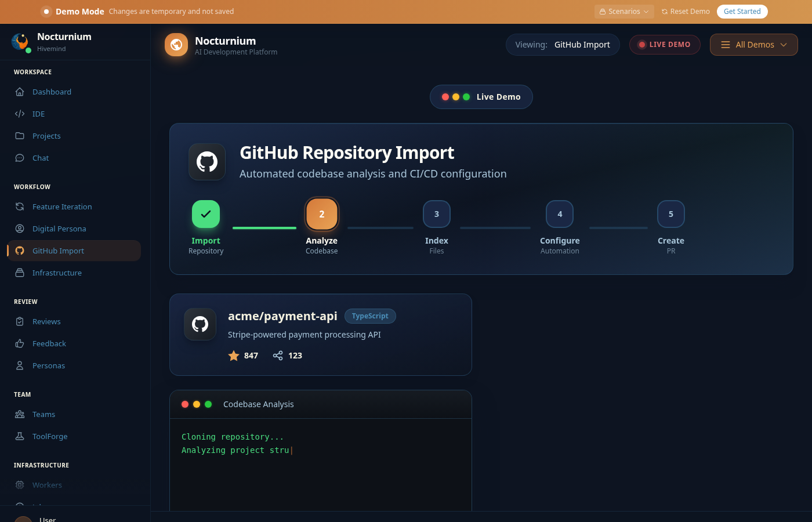Click the LIVE DEMO badge button
The width and height of the screenshot is (812, 522).
point(665,45)
